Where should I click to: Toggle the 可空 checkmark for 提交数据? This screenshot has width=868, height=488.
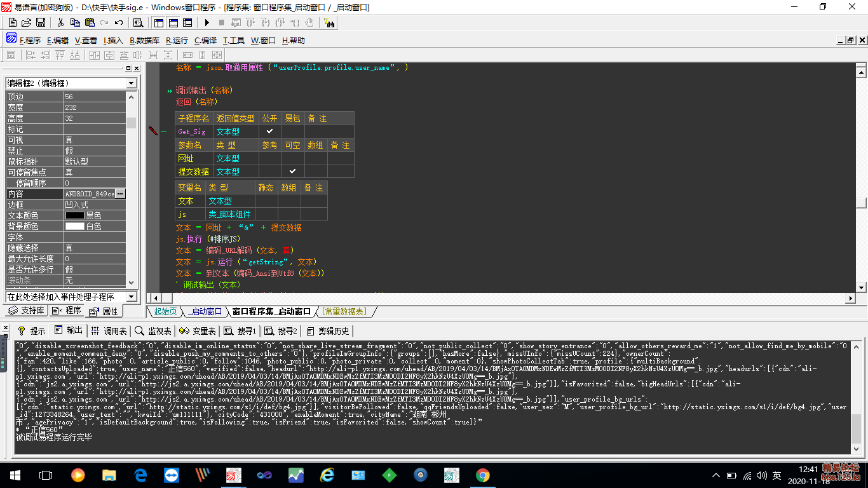click(x=292, y=172)
